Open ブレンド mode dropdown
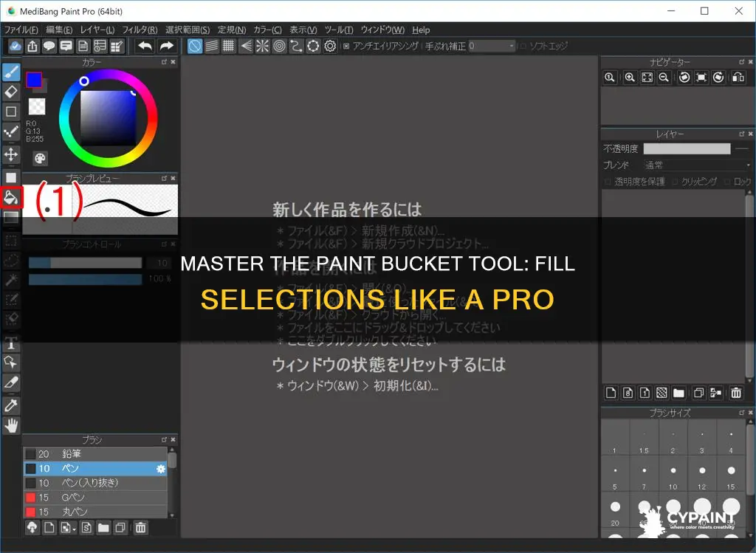This screenshot has height=553, width=756. click(698, 165)
